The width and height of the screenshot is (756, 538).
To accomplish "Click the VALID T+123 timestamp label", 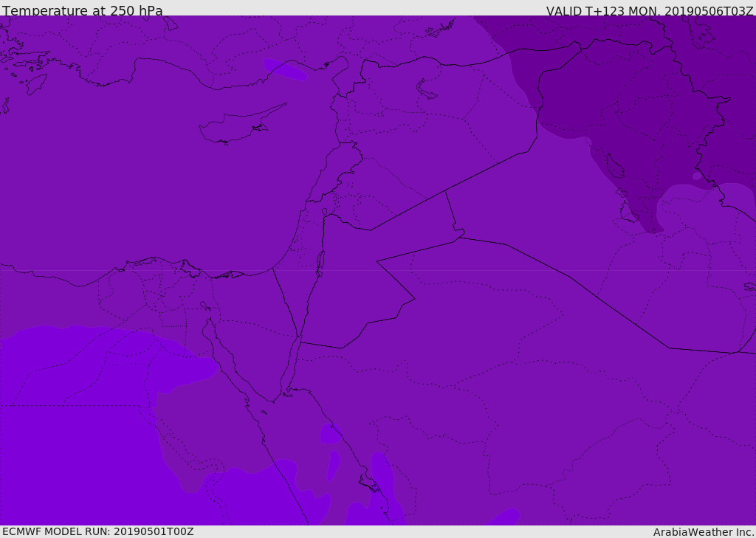I will (650, 11).
